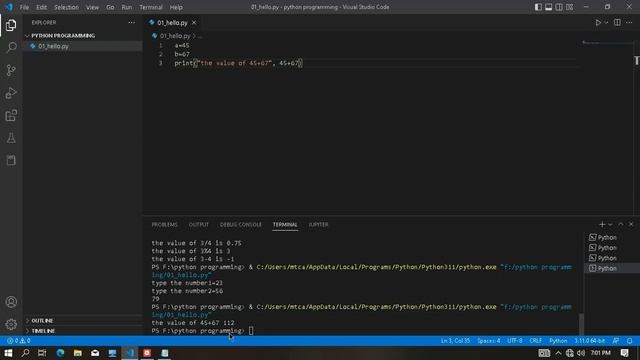Split the editor to the right

tap(617, 22)
